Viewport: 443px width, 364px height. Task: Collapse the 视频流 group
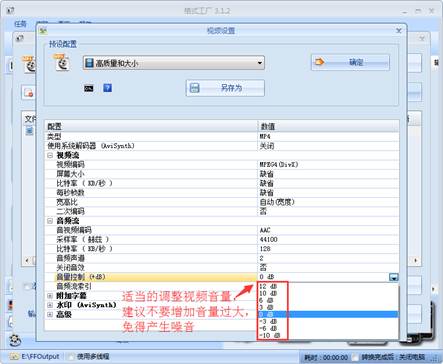pos(50,155)
